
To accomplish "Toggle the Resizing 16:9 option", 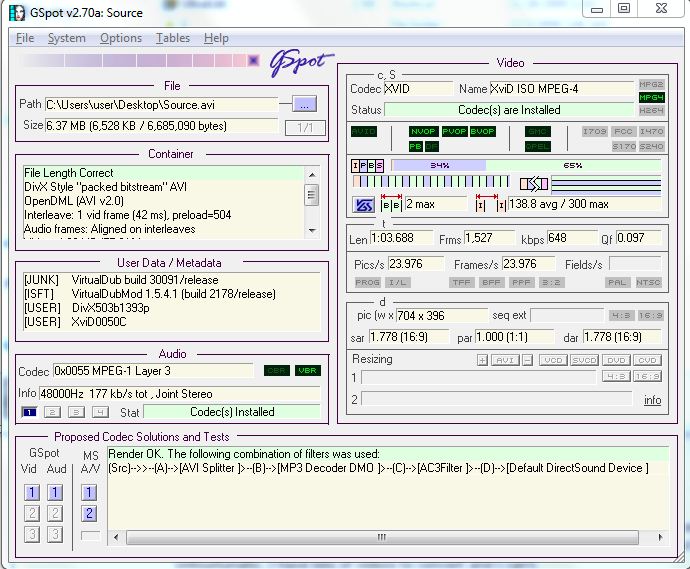I will [x=648, y=376].
